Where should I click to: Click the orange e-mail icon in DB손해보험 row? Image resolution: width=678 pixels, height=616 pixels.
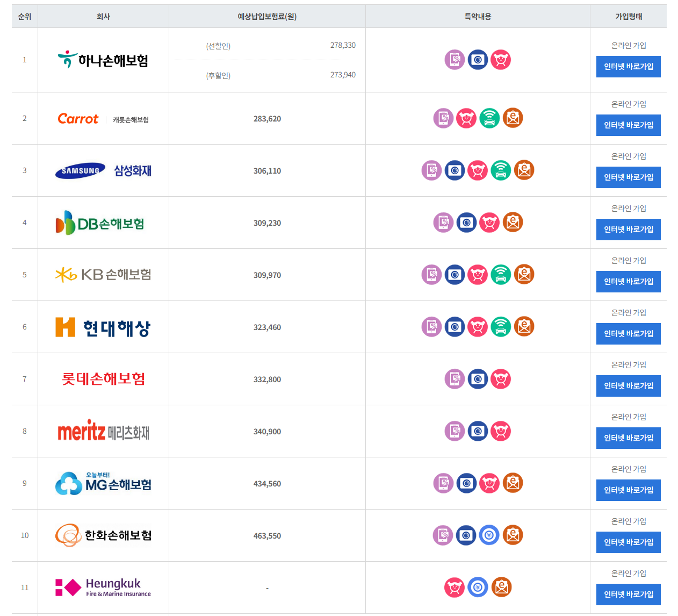(513, 223)
